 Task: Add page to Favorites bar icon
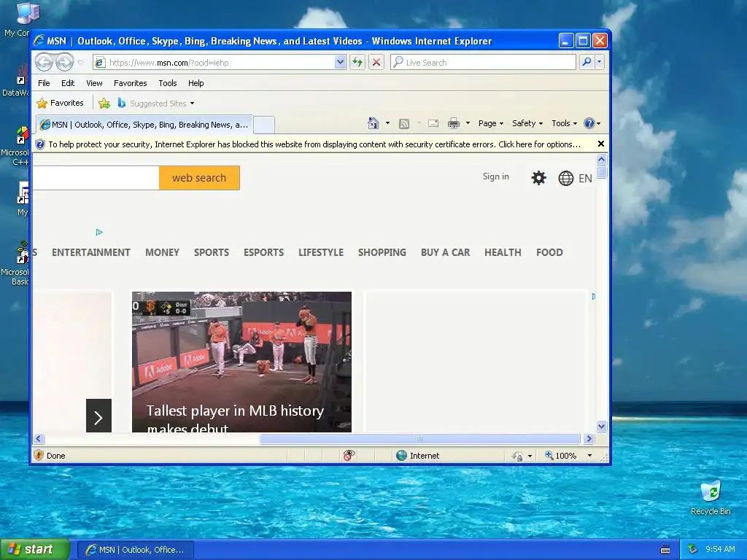point(104,104)
